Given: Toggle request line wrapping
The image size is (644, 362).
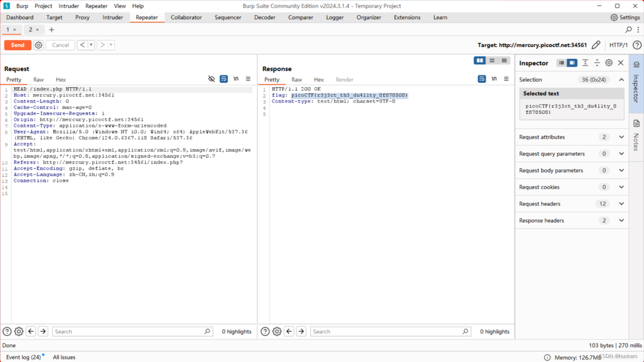Looking at the screenshot, I should 224,79.
